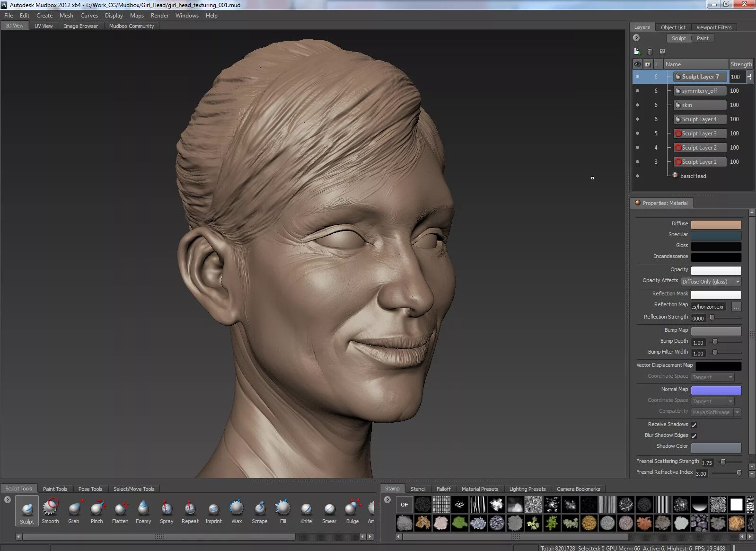Click the Diffuse color swatch
Screen dimensions: 756x551
pos(716,224)
